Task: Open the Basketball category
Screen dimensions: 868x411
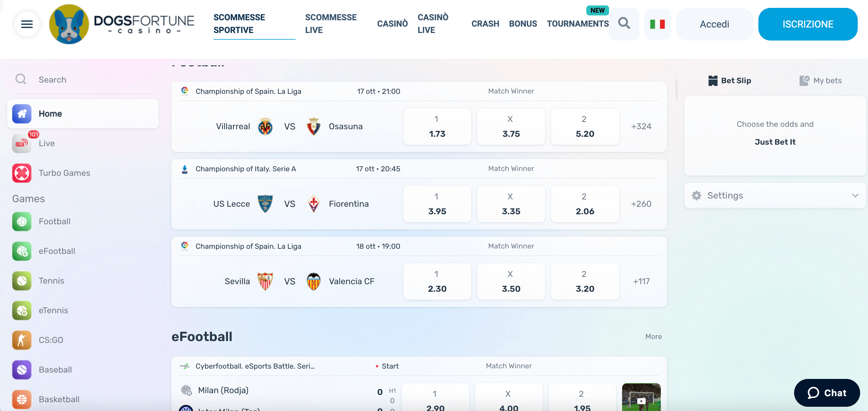Action: tap(59, 399)
